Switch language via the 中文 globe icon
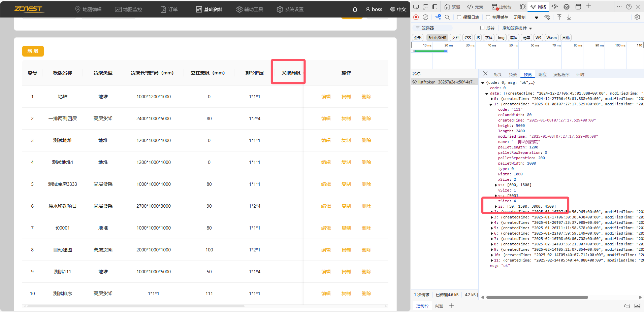The image size is (644, 312). [x=398, y=9]
